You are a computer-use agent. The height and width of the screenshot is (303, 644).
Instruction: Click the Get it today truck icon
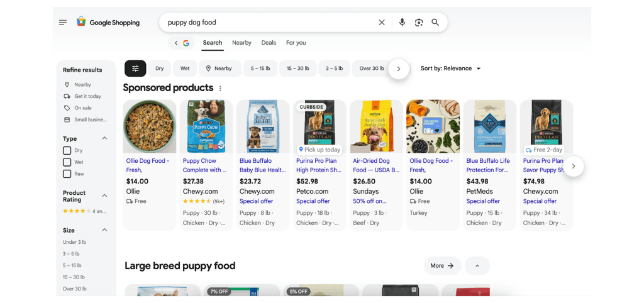[67, 96]
